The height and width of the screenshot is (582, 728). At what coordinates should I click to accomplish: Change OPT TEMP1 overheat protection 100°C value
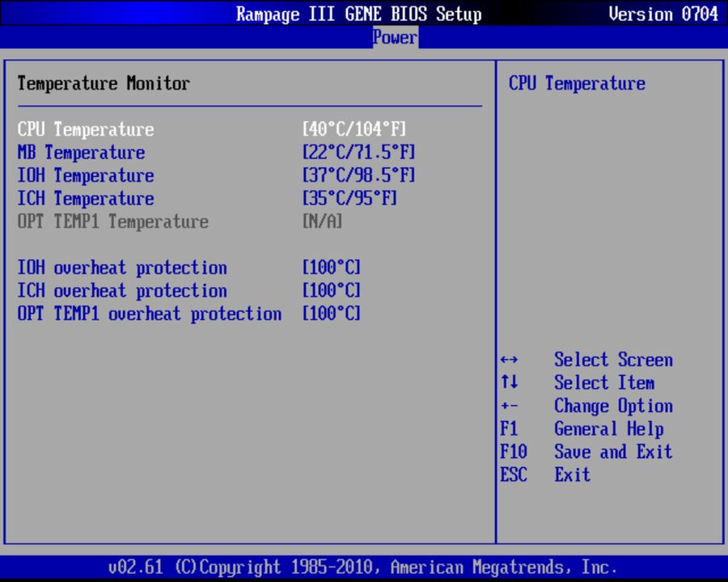coord(332,314)
